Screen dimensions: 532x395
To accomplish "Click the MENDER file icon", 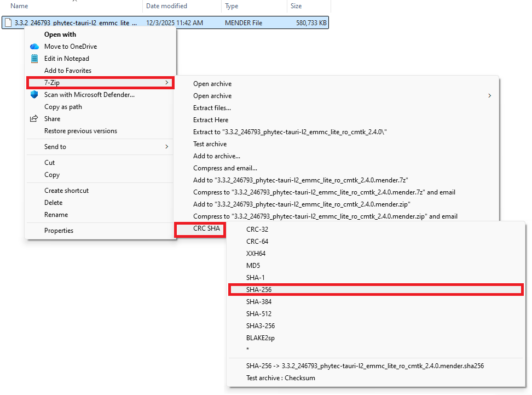I will (8, 23).
